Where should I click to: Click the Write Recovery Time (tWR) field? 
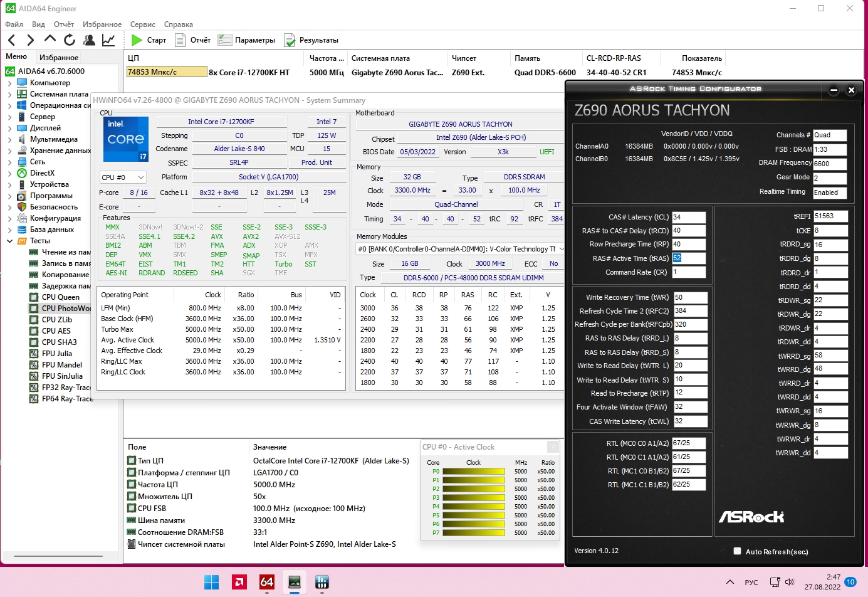[x=690, y=297]
